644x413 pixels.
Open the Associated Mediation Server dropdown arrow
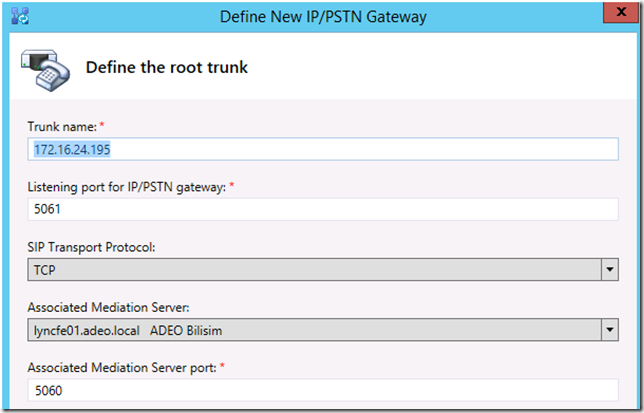coord(609,330)
